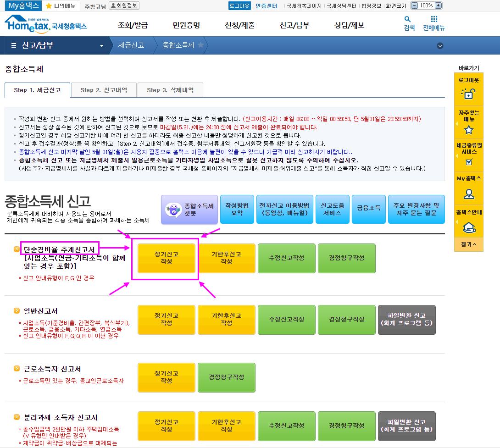Click the 세금신고 breadcrumb
This screenshot has width=500, height=448.
(131, 45)
